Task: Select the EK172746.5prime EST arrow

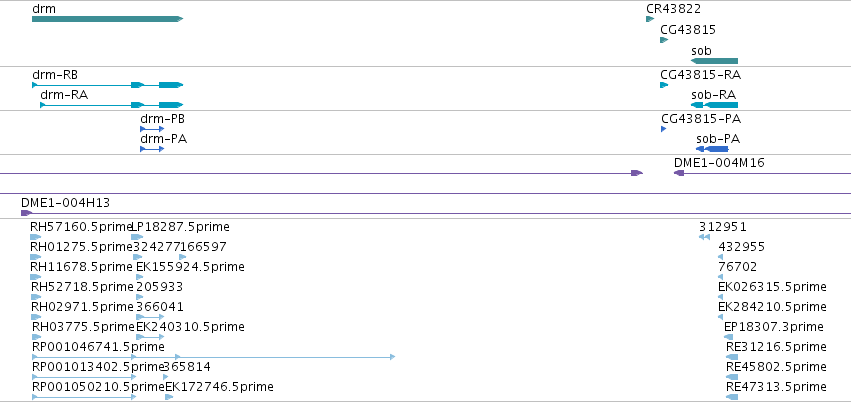Action: (169, 397)
